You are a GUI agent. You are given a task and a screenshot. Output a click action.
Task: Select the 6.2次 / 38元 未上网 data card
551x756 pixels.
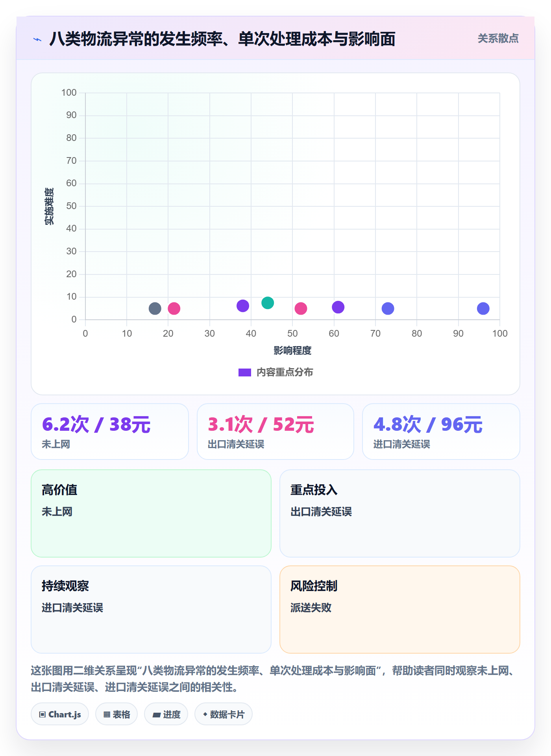110,432
